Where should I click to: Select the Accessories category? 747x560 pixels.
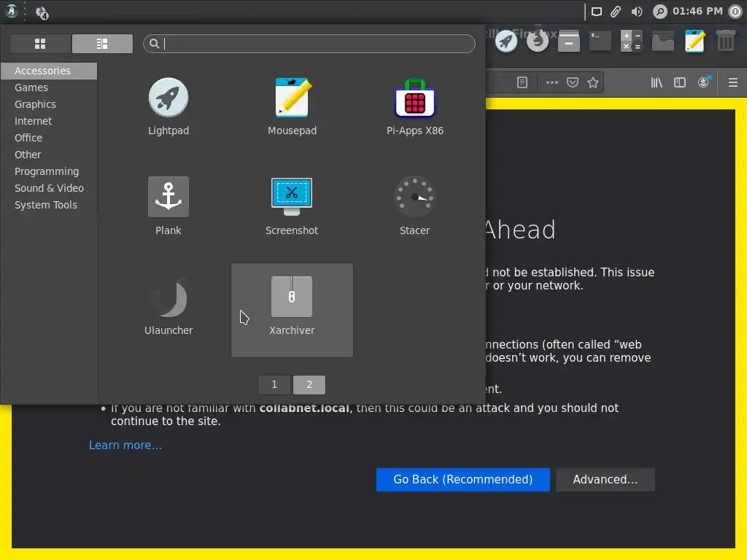tap(49, 71)
